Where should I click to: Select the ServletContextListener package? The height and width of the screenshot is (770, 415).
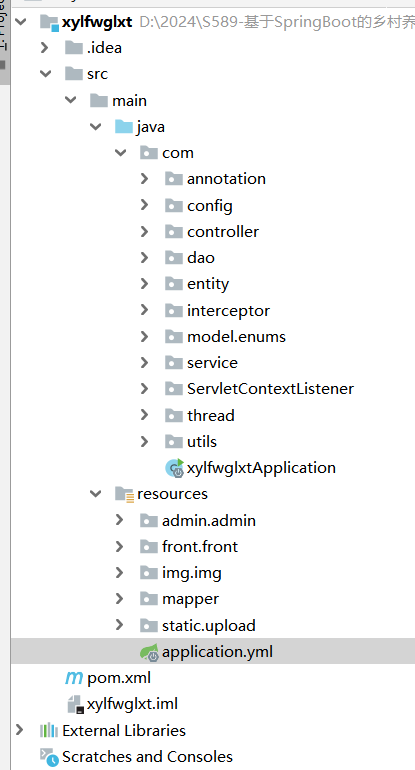(x=270, y=389)
